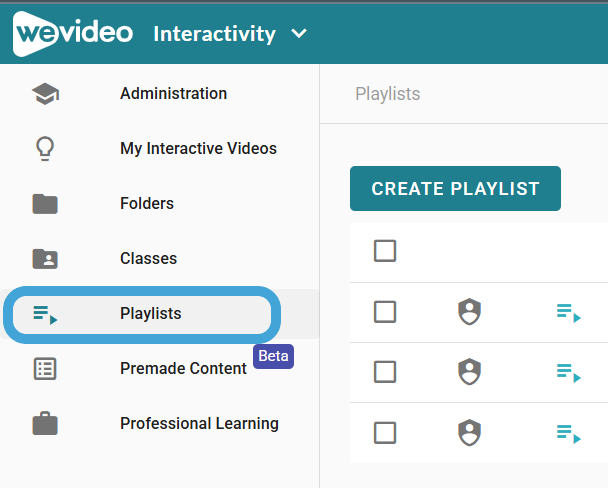Open the Administration menu item
Screen dimensions: 608x488
pos(173,93)
